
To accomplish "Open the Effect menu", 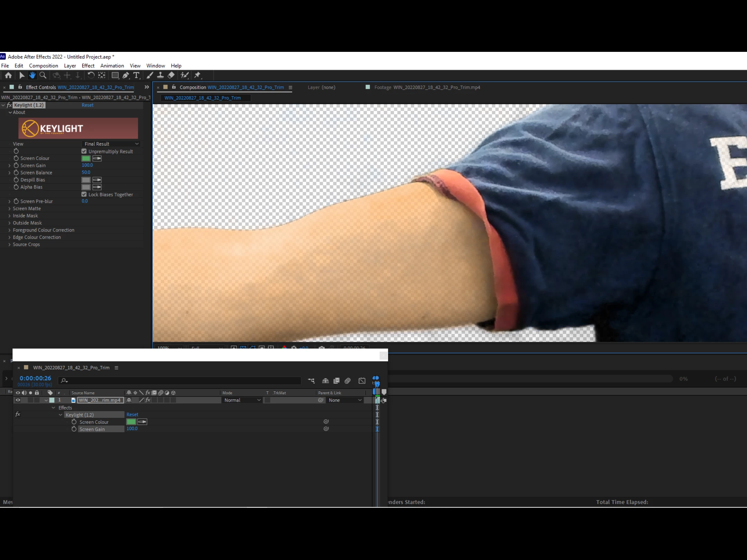I will [88, 66].
